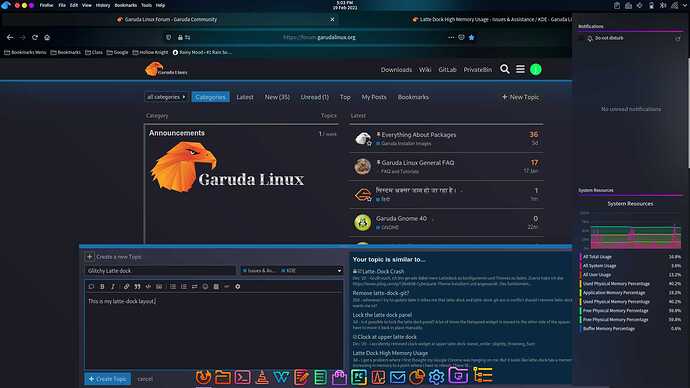Select the Latest forum tab
Image resolution: width=690 pixels, height=388 pixels.
pos(245,97)
